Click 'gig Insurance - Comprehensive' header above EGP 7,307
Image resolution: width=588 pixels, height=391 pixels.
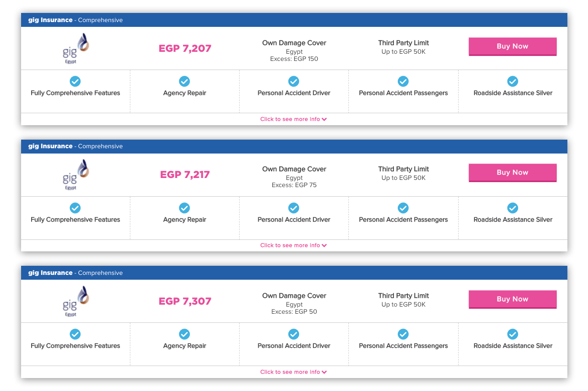click(76, 273)
